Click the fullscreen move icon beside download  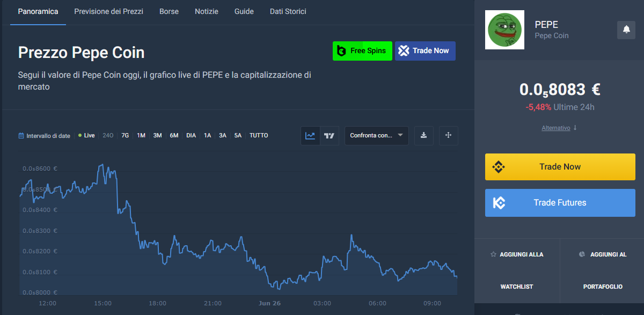(x=448, y=135)
